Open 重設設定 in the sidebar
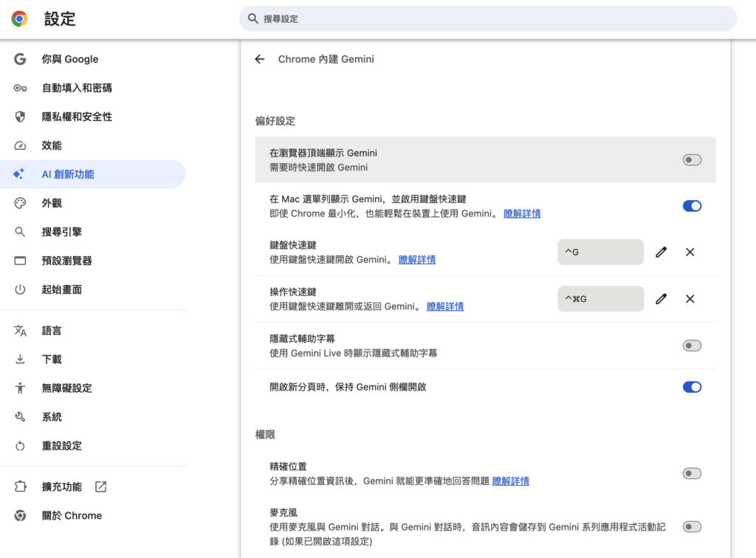756x558 pixels. click(92, 446)
